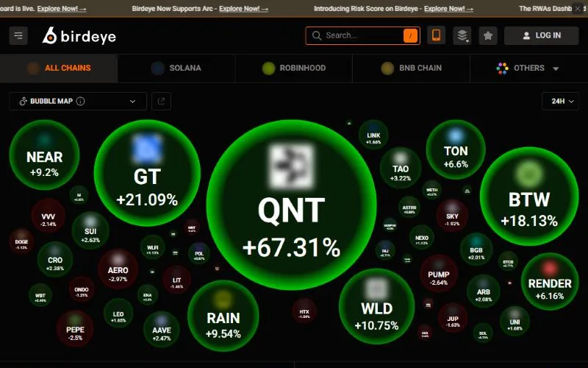Select the VVV -2.14% bubble
The width and height of the screenshot is (588, 368).
(x=48, y=216)
